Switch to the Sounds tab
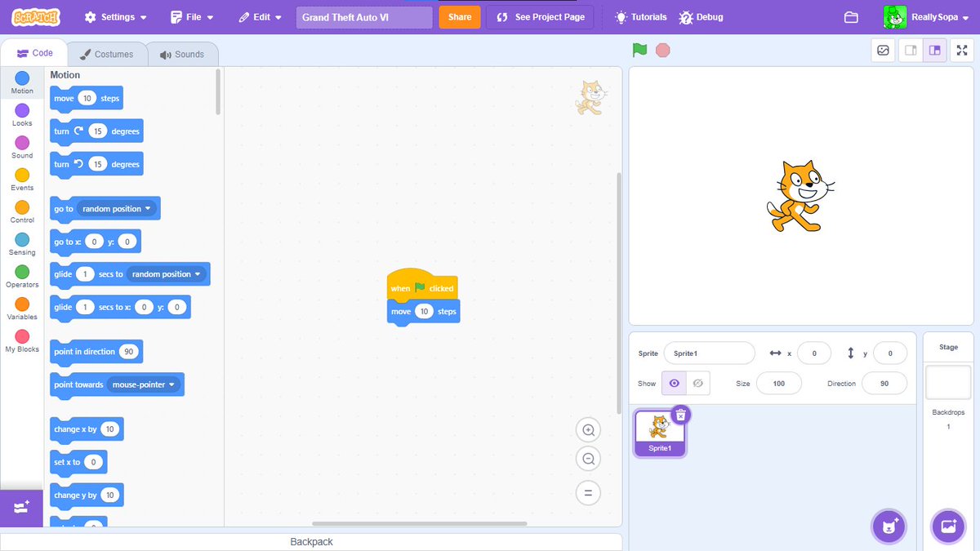 tap(181, 54)
